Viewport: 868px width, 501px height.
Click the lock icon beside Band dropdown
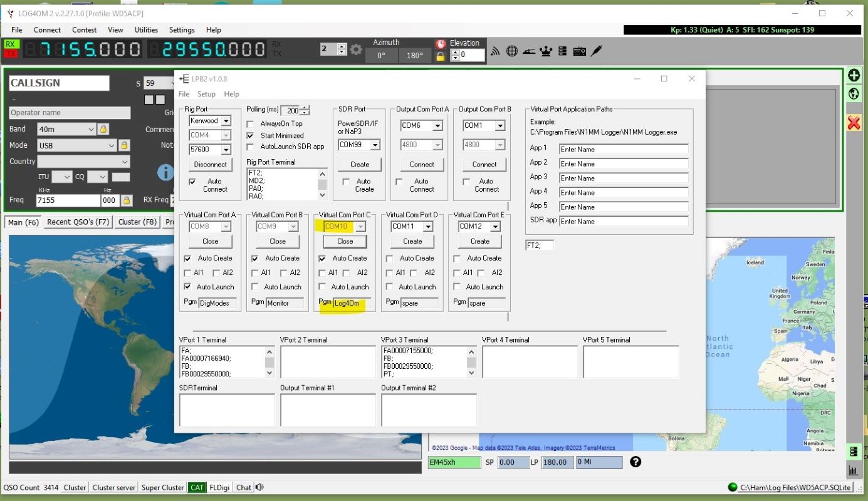pyautogui.click(x=103, y=129)
